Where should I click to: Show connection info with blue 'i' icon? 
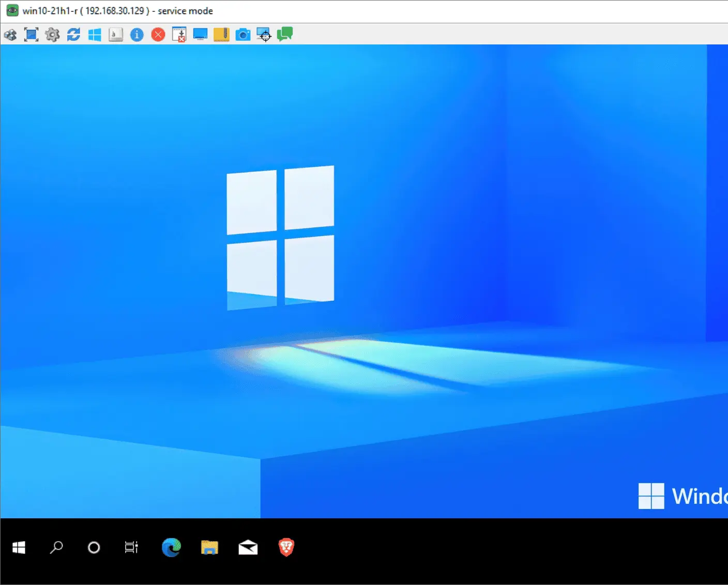(137, 35)
